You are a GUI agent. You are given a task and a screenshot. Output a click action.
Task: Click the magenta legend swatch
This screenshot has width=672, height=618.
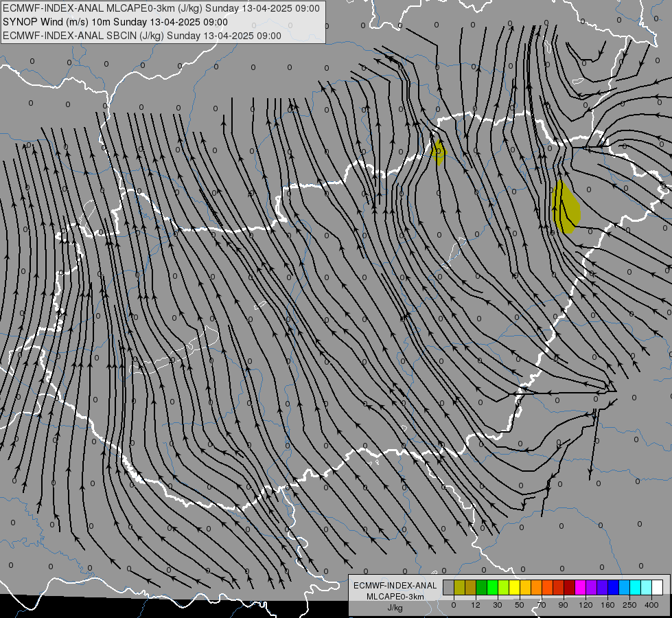coord(581,587)
